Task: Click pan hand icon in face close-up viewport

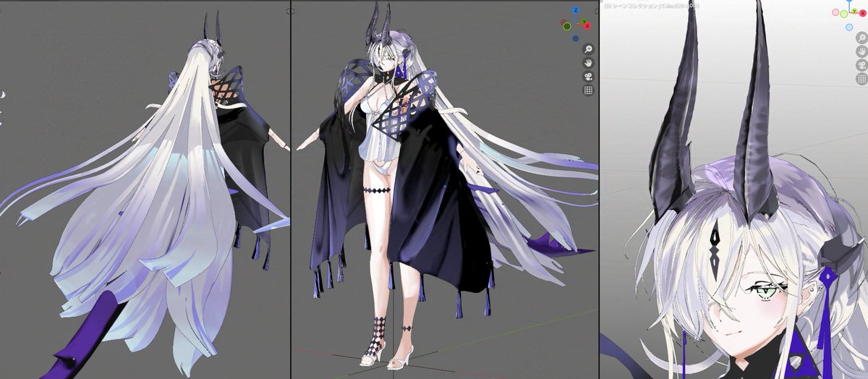Action: [862, 51]
